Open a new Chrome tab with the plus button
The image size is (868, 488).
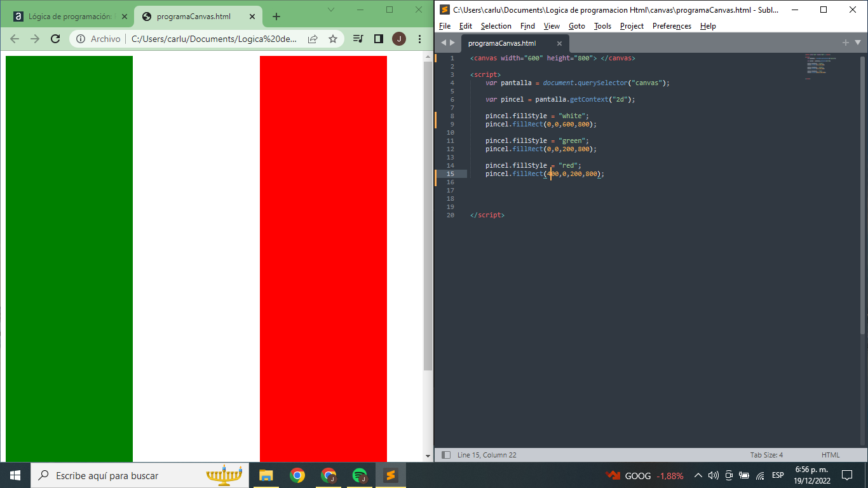tap(276, 17)
